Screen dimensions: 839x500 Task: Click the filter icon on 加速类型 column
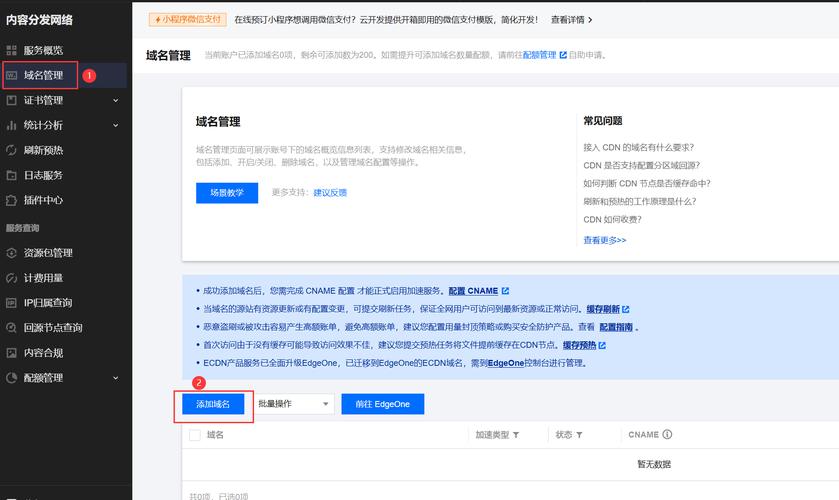click(516, 435)
